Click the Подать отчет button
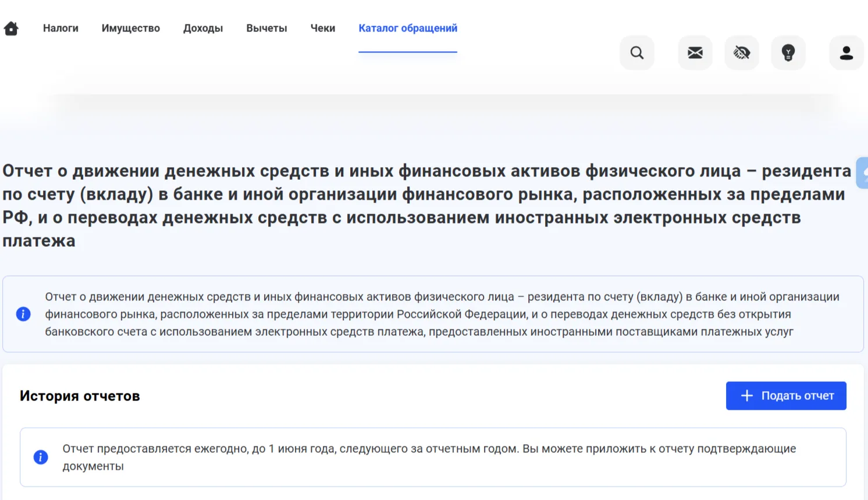 tap(786, 396)
